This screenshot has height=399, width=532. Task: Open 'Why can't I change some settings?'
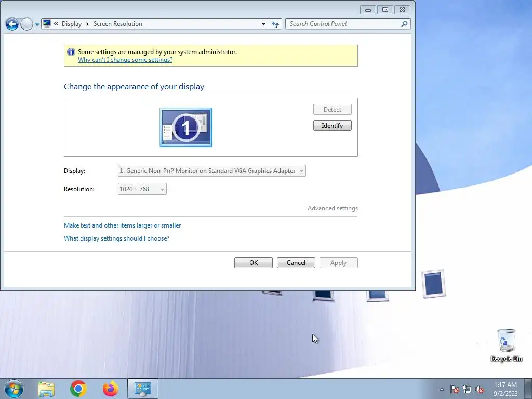click(x=125, y=60)
